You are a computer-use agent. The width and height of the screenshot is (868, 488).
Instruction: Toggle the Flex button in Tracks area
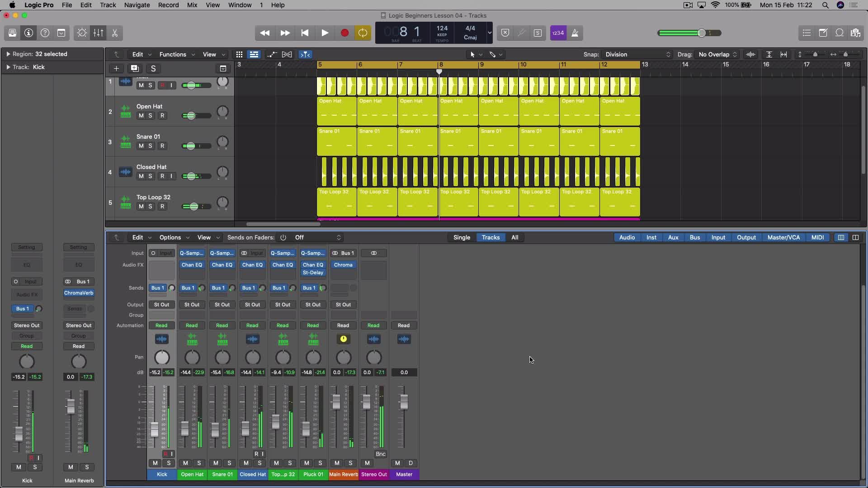tap(287, 55)
